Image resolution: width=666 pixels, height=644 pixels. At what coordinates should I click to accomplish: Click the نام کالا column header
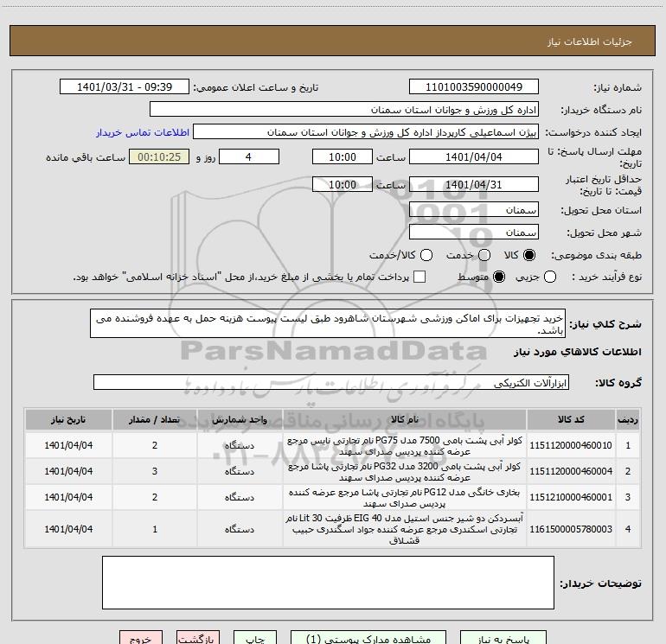tap(405, 419)
